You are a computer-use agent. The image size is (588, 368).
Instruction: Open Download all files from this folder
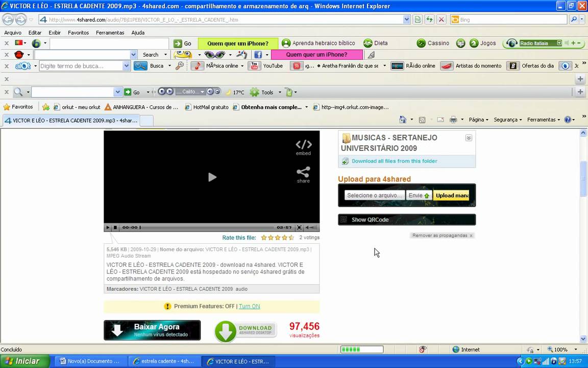[x=394, y=160]
